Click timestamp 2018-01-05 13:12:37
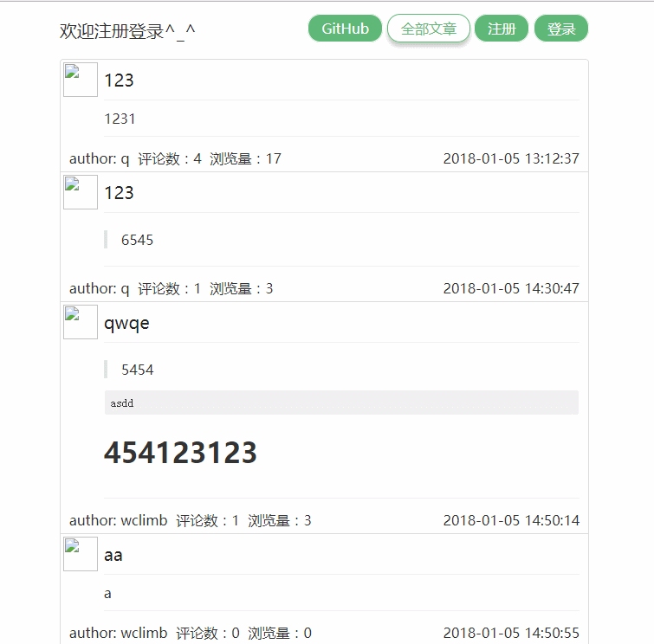 pos(511,158)
